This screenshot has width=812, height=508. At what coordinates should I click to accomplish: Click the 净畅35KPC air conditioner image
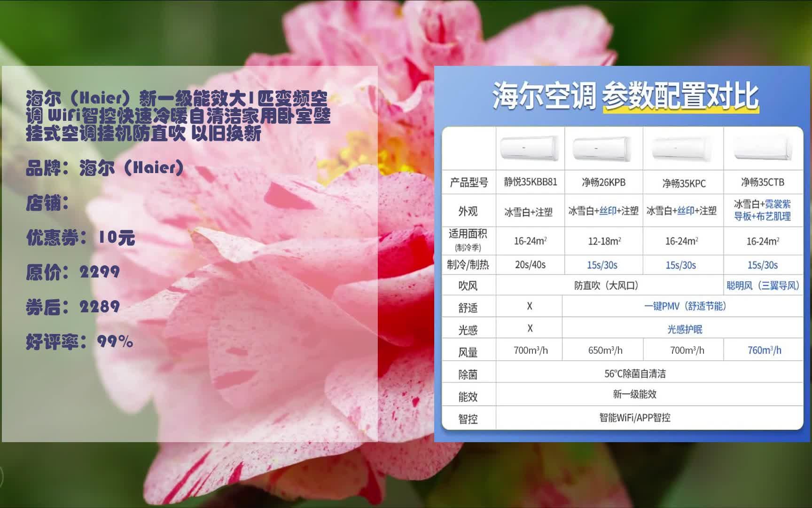[681, 149]
